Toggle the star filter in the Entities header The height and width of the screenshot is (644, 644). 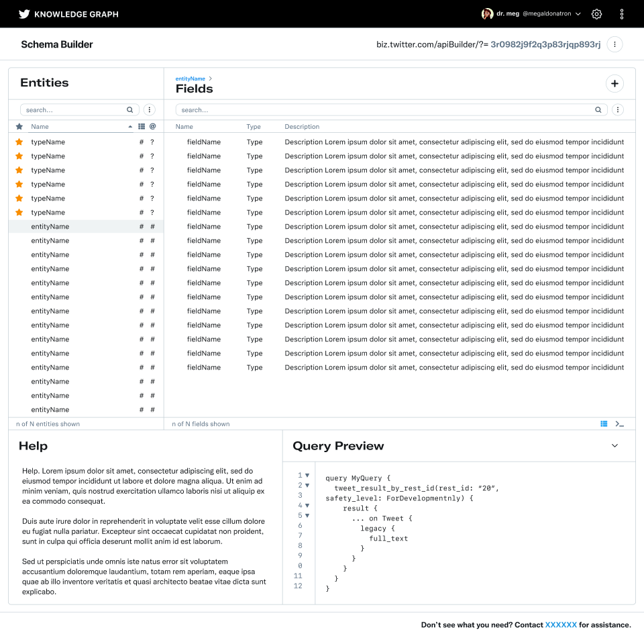coord(19,127)
